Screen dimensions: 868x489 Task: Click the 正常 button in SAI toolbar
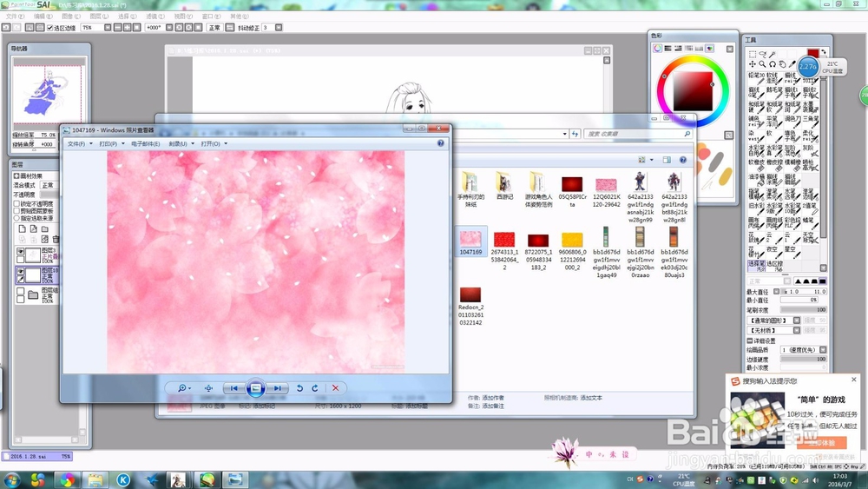(x=214, y=27)
